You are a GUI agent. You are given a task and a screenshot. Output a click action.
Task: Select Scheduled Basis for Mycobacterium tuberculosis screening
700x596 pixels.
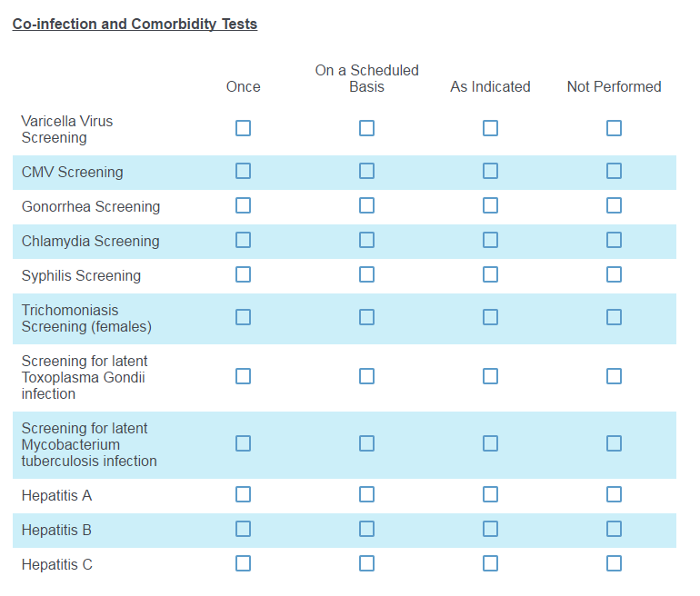[x=366, y=443]
